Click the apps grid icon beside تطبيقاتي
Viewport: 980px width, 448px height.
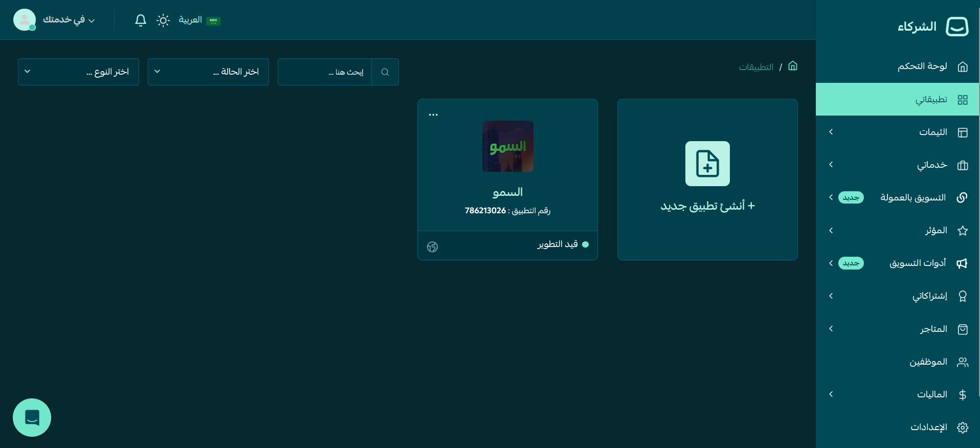pyautogui.click(x=963, y=100)
